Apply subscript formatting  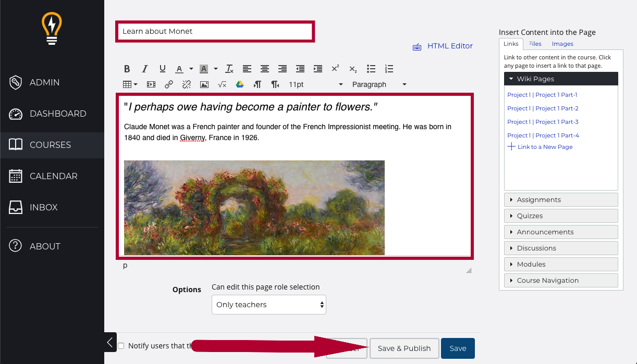(x=353, y=69)
